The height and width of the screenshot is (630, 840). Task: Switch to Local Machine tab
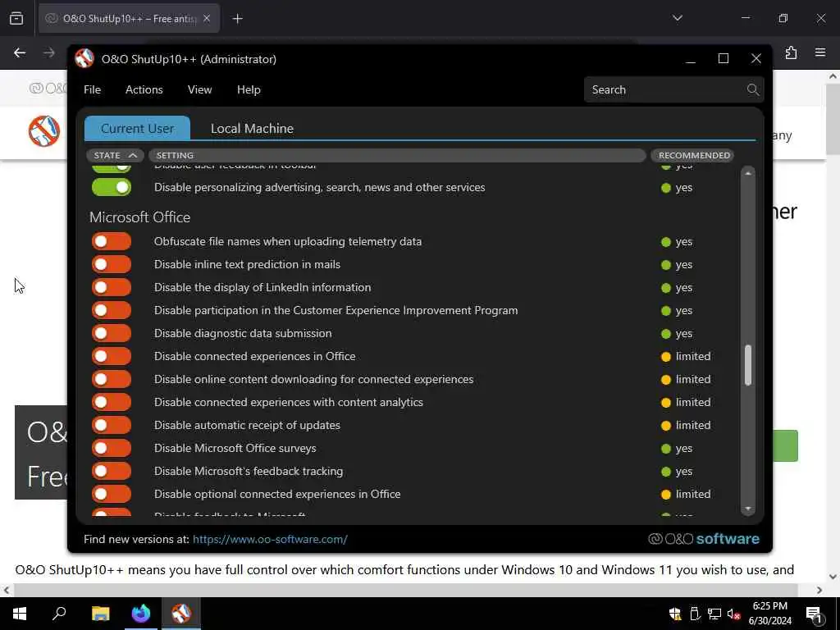tap(252, 128)
